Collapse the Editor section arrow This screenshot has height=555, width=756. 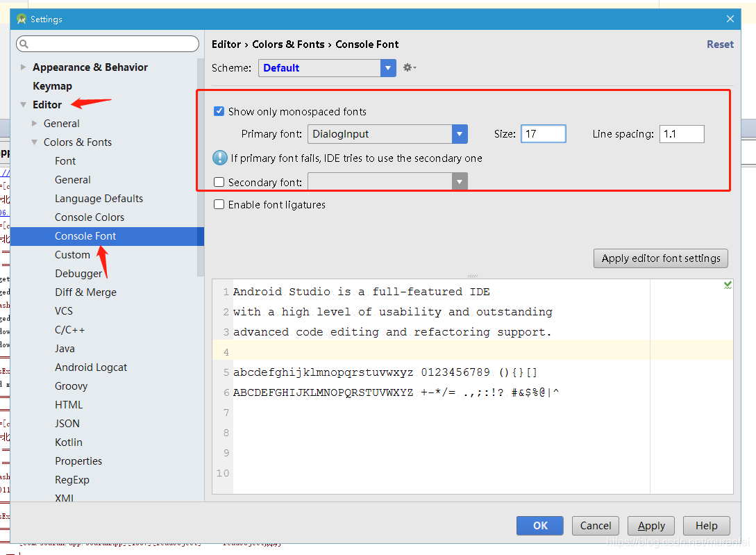pyautogui.click(x=23, y=105)
